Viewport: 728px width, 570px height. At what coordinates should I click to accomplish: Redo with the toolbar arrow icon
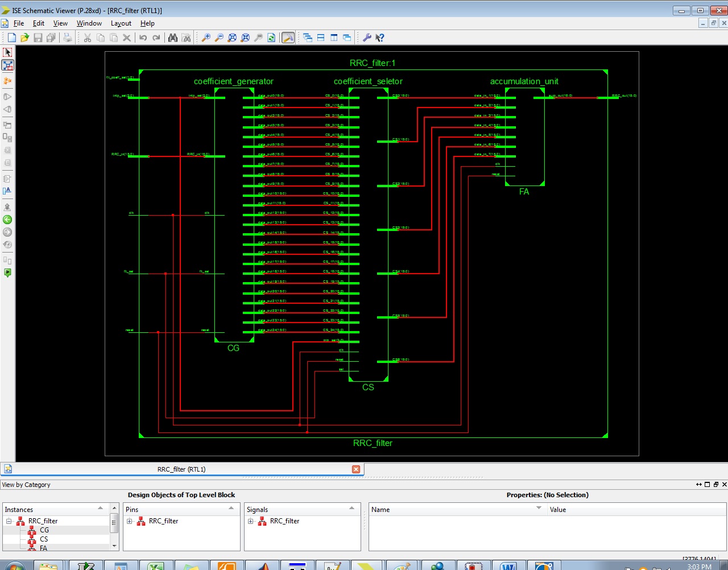(x=156, y=38)
